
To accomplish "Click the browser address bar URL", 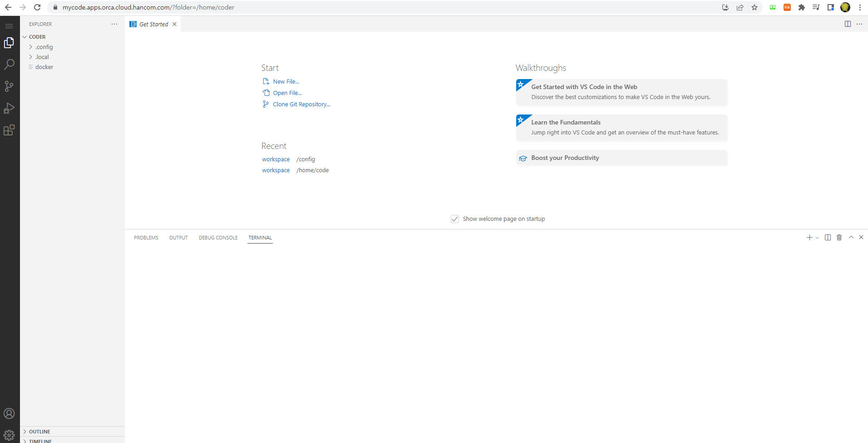I will [148, 7].
